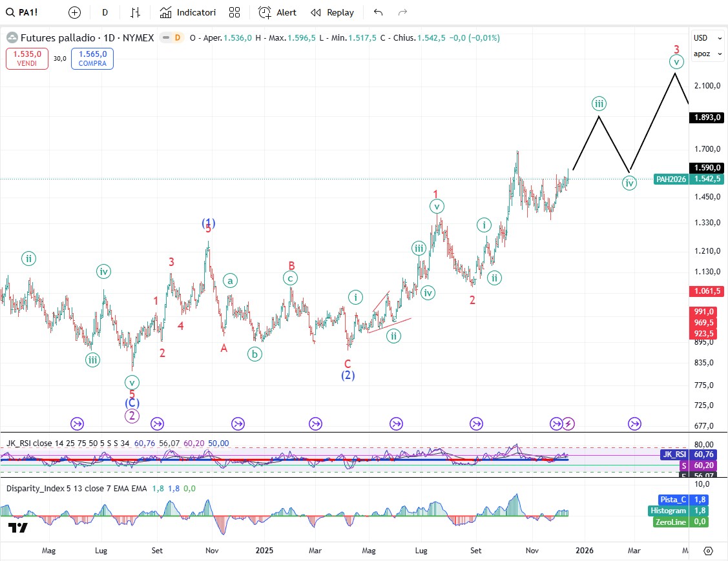Click the COMPRA 1.565,0 buy button

tap(92, 59)
